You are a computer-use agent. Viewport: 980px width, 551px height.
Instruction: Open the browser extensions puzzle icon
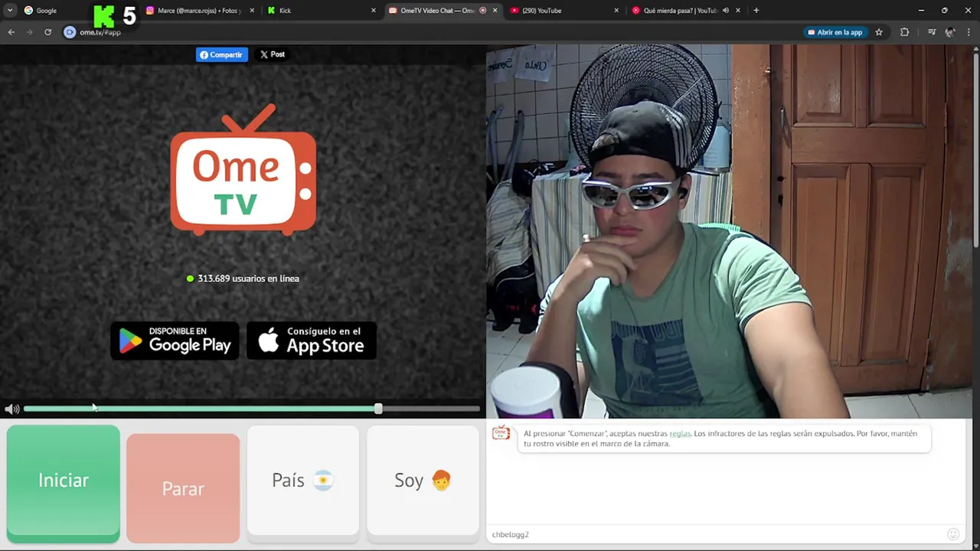pos(904,32)
